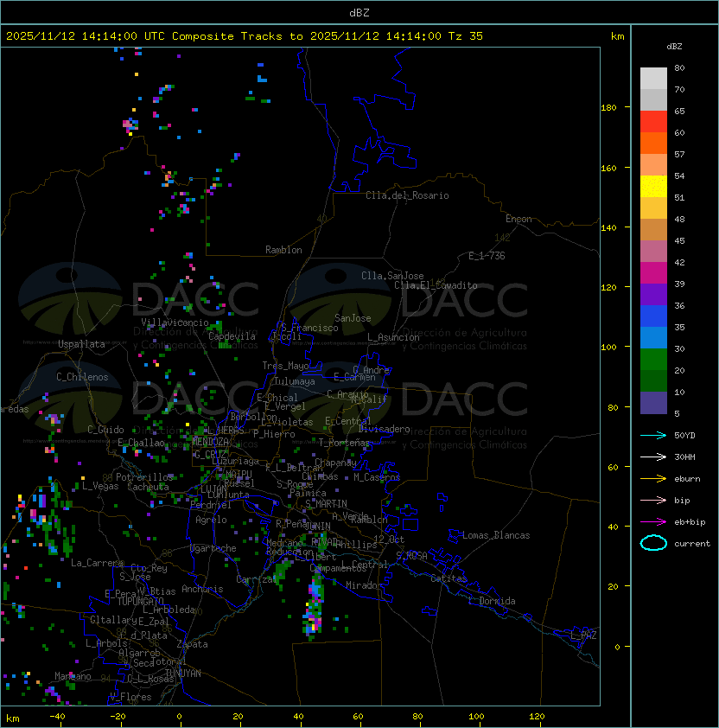Click the 'Uspallata' map label
This screenshot has width=719, height=728.
(81, 344)
